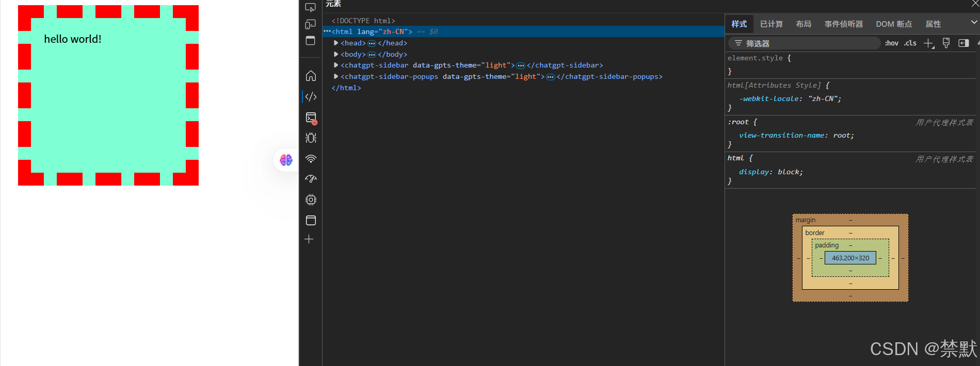The height and width of the screenshot is (366, 980).
Task: Click the 筛选器 styles filter field
Action: click(805, 43)
